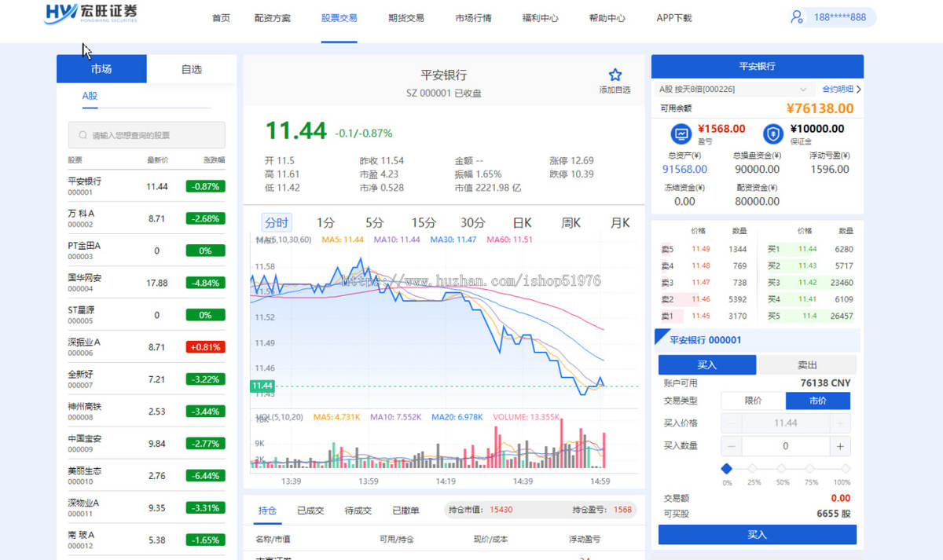Select 全新好 in the stock list
The height and width of the screenshot is (560, 943).
(146, 379)
